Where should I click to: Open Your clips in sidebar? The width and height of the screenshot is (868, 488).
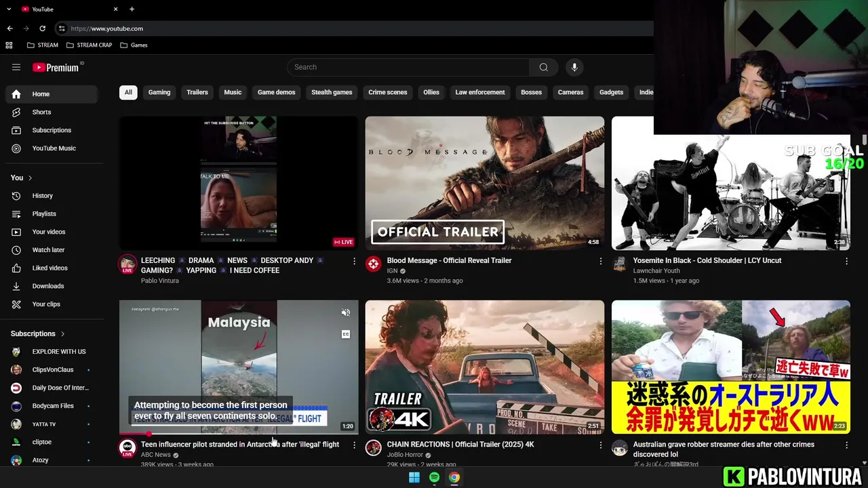tap(52, 304)
